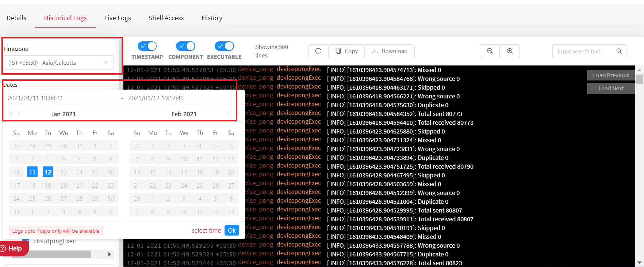This screenshot has height=267, width=644.
Task: Open the Timezone dropdown
Action: pos(58,63)
